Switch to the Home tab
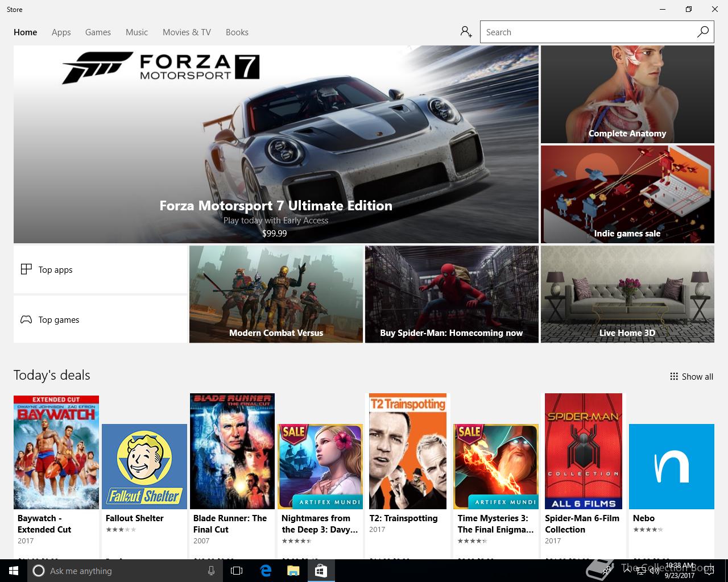Screen dimensions: 728x582 point(26,32)
